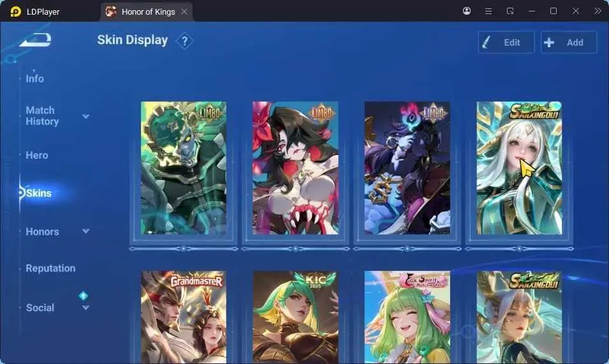This screenshot has height=364, width=609.
Task: Click the Edit button
Action: coord(506,42)
